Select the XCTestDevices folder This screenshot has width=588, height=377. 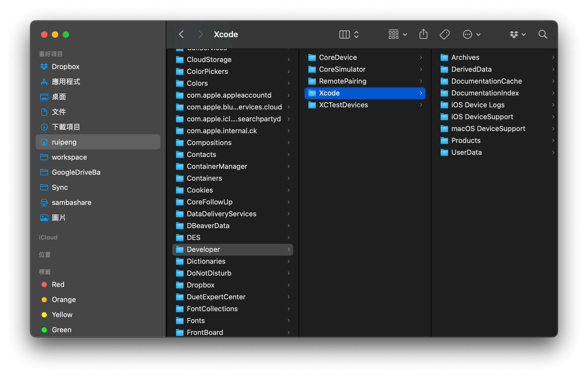click(x=365, y=105)
